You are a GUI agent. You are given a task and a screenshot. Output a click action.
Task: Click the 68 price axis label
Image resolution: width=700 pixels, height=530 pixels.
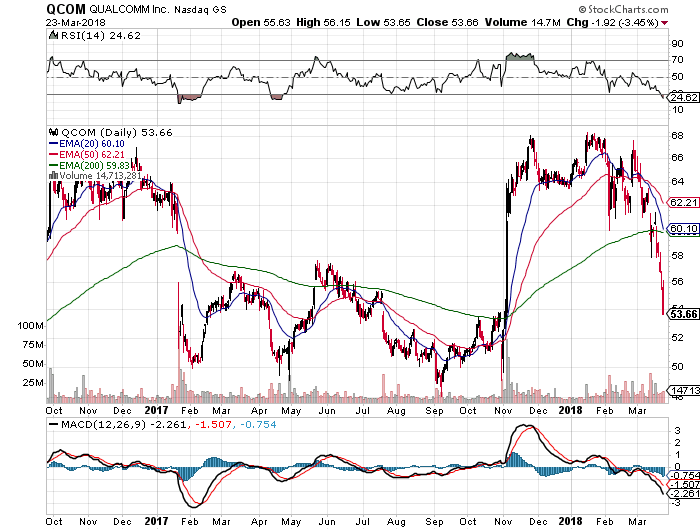[x=677, y=136]
